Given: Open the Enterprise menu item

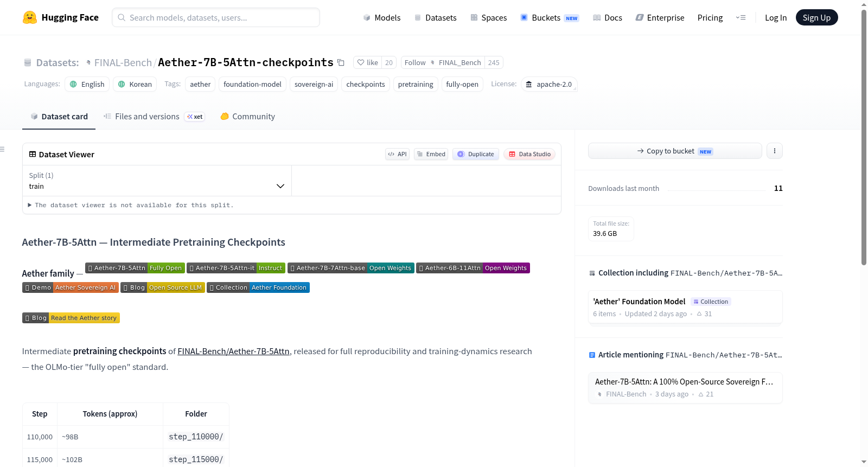Looking at the screenshot, I should (660, 17).
